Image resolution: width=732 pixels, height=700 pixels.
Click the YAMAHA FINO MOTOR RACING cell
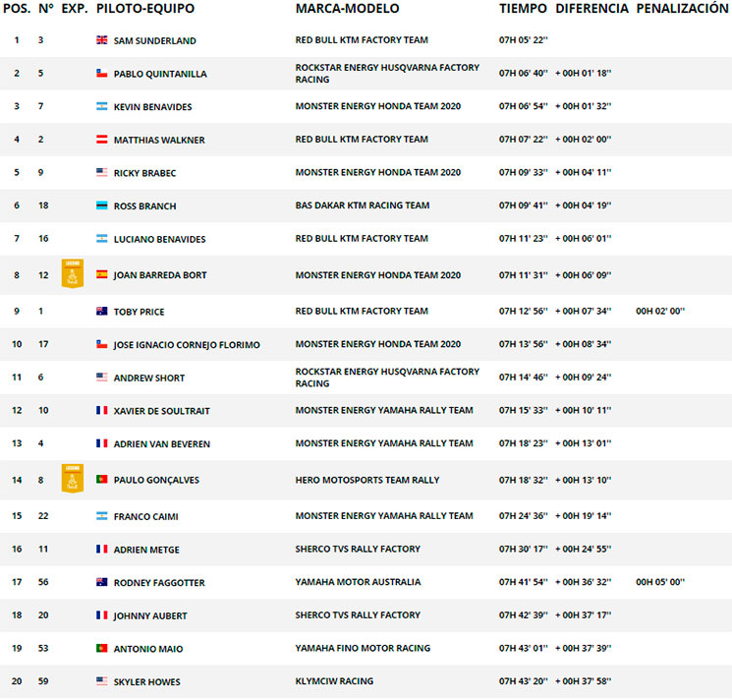[363, 648]
